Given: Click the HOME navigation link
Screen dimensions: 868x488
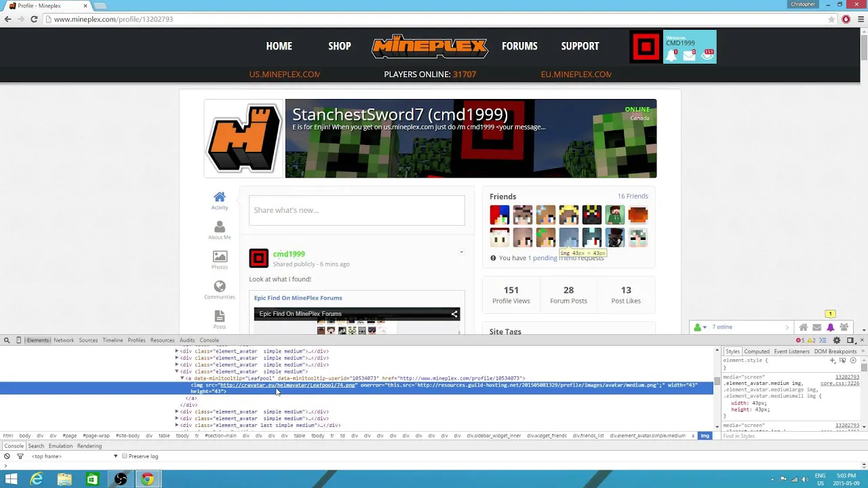Looking at the screenshot, I should coord(279,46).
